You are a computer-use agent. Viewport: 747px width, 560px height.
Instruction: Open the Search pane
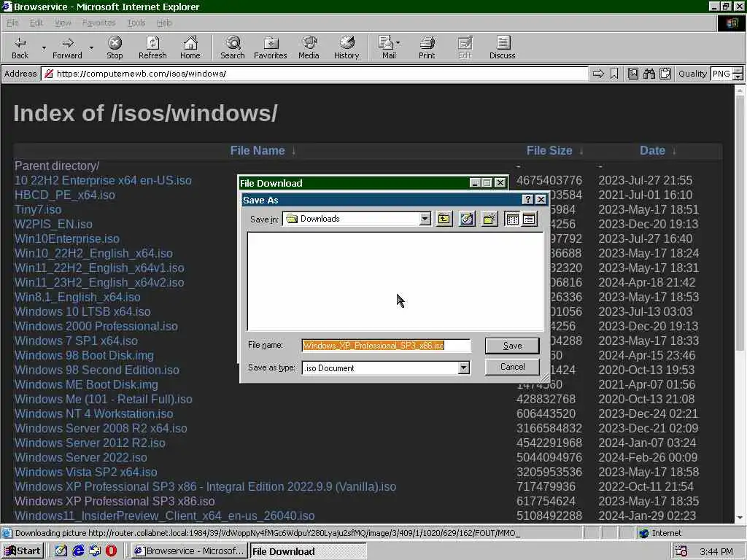tap(233, 47)
